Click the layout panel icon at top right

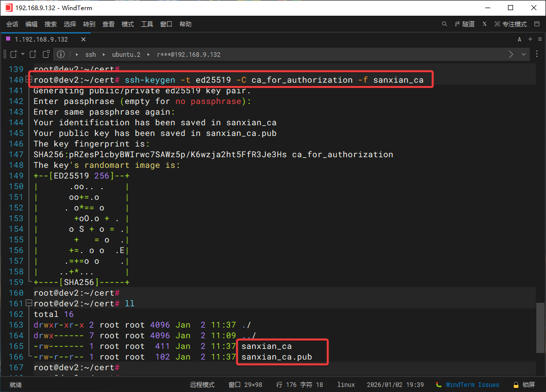(x=536, y=24)
